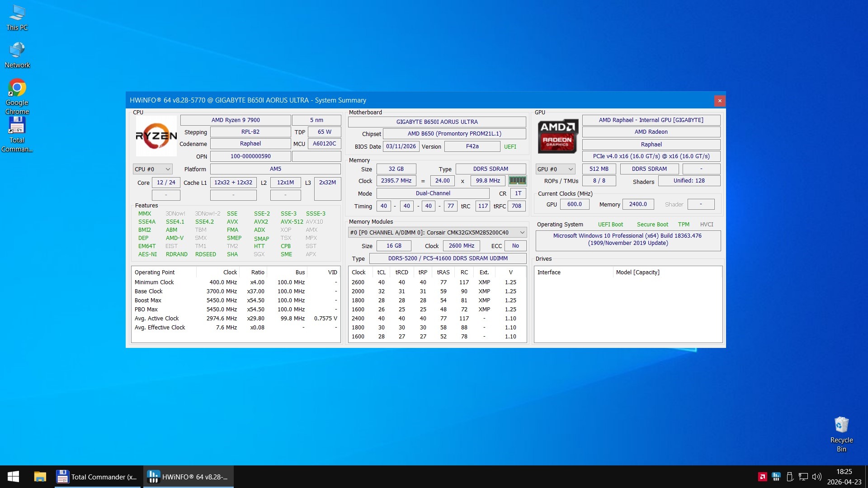Image resolution: width=868 pixels, height=488 pixels.
Task: Open Google Chrome desktop shortcut
Action: (17, 88)
